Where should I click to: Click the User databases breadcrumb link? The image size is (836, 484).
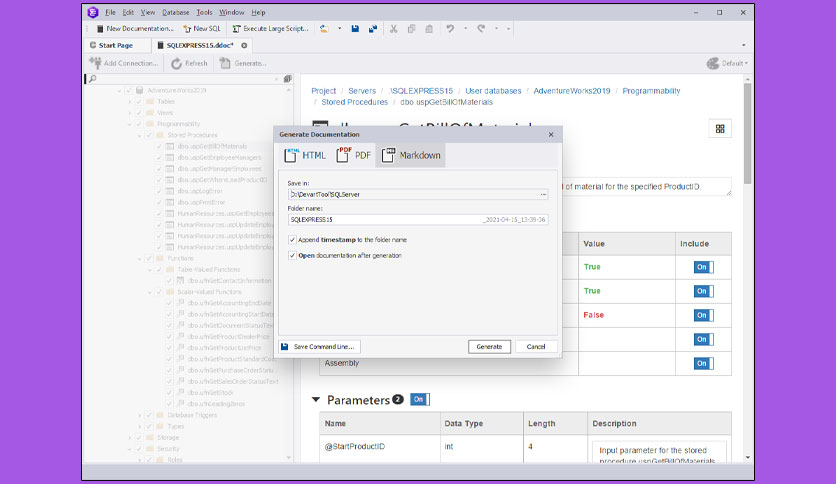(x=493, y=91)
